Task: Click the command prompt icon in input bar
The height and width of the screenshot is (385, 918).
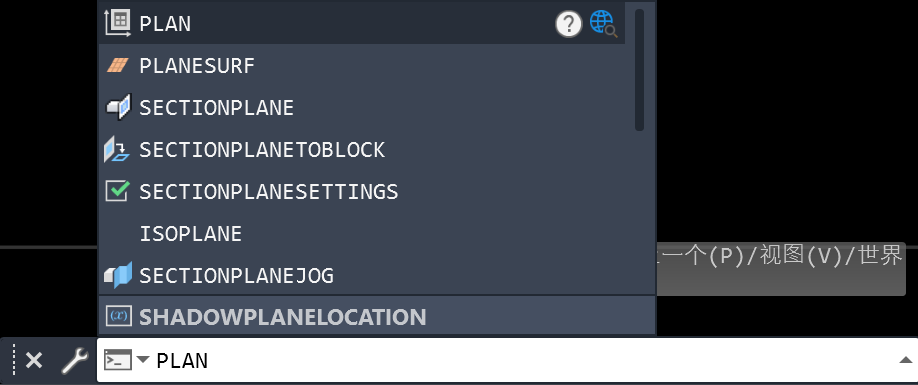Action: point(118,360)
